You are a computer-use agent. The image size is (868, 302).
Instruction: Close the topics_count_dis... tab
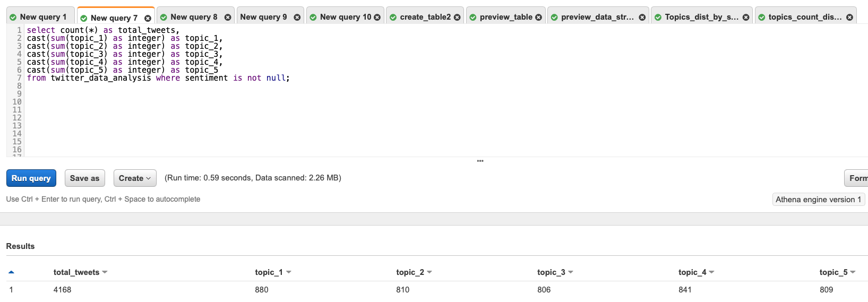(850, 18)
